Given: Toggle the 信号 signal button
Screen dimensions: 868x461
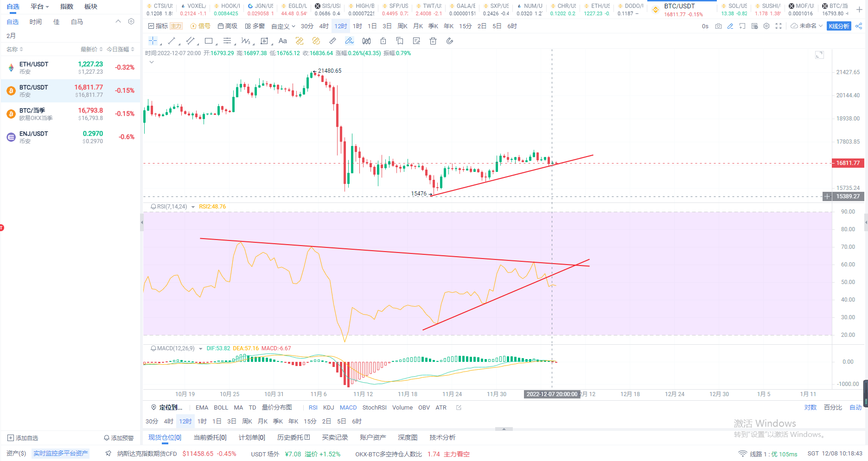Looking at the screenshot, I should 200,26.
